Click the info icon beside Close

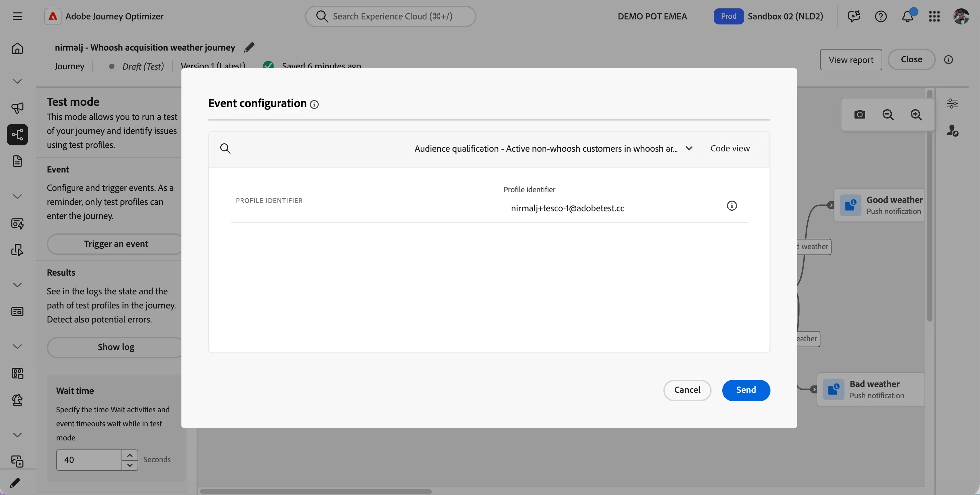(x=949, y=59)
